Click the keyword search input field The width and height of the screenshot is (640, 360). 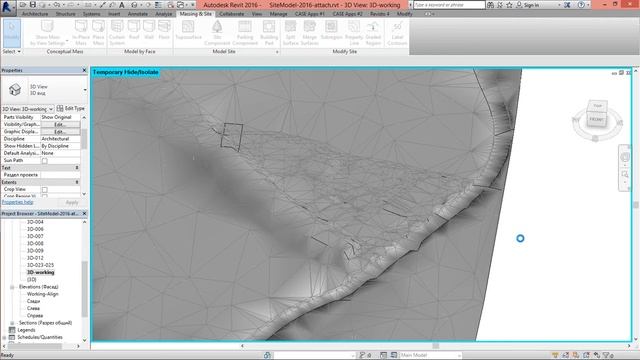click(449, 5)
